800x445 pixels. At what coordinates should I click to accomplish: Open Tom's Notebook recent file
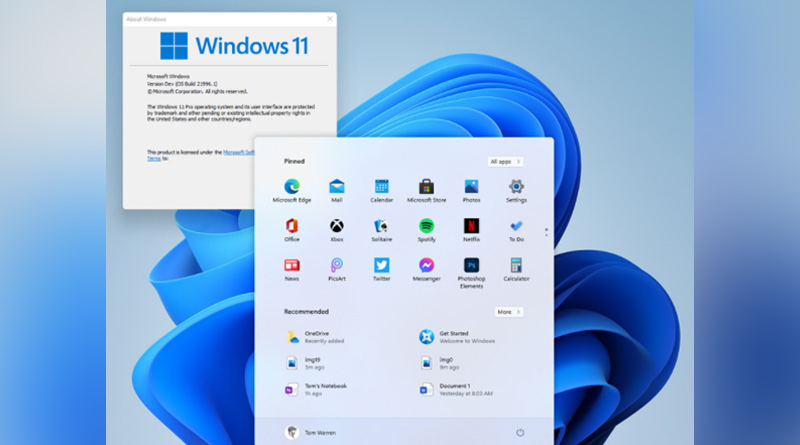click(316, 389)
